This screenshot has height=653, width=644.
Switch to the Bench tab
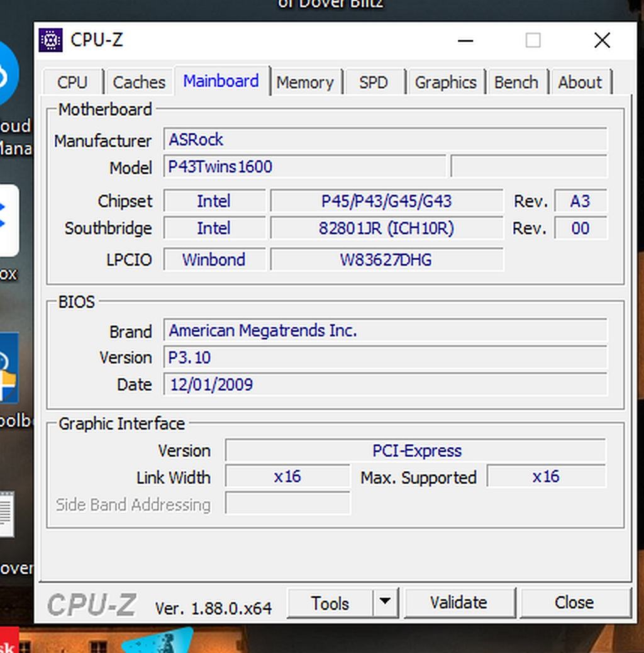pos(516,82)
